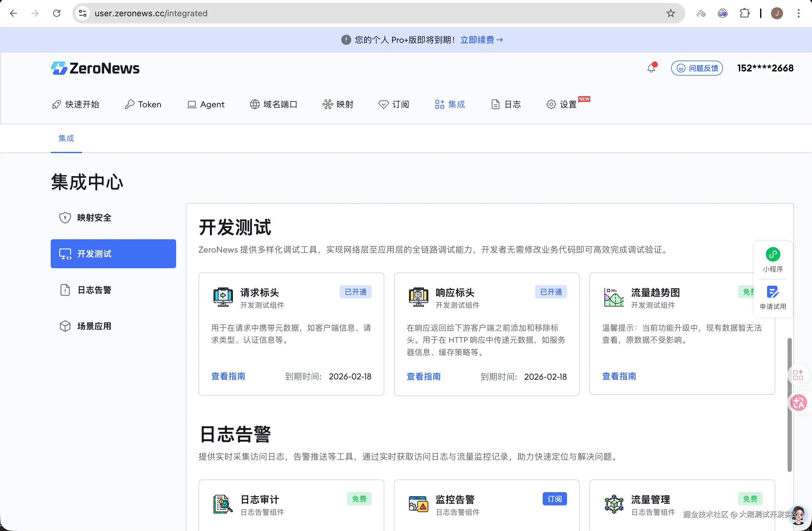The height and width of the screenshot is (531, 812).
Task: Select 映射安全 in the sidebar
Action: [113, 218]
